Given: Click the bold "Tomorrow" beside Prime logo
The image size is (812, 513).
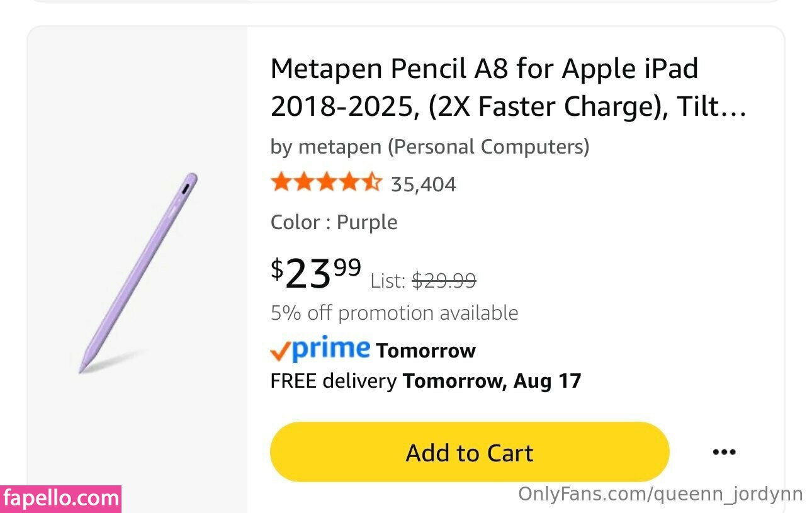Looking at the screenshot, I should click(x=426, y=351).
